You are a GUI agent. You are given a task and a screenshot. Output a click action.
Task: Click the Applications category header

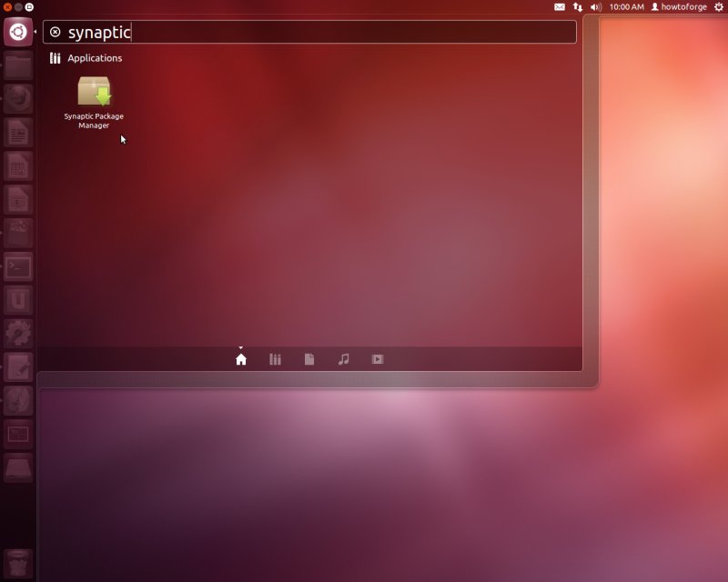pyautogui.click(x=86, y=58)
